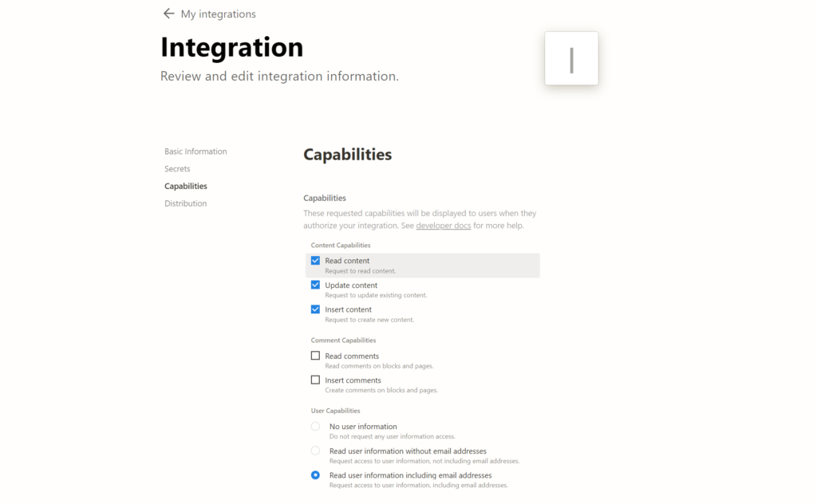Select the No user information radio button
Screen dimensions: 817x504
[x=315, y=427]
